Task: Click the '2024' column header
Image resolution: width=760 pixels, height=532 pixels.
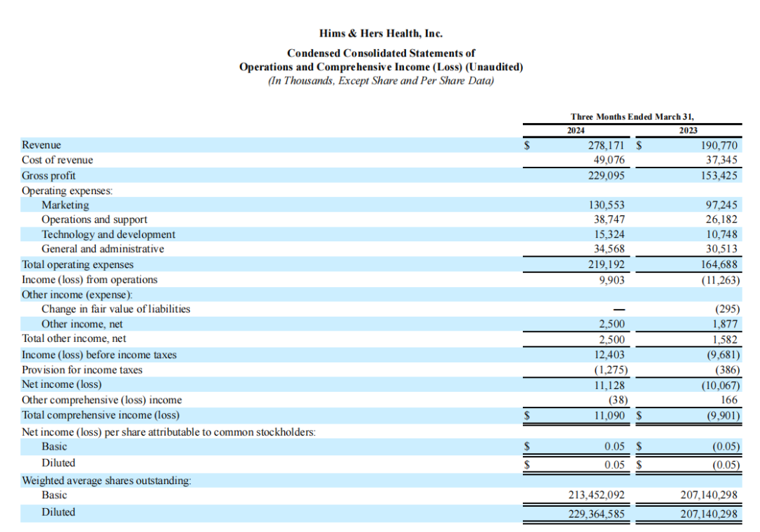Action: (576, 130)
